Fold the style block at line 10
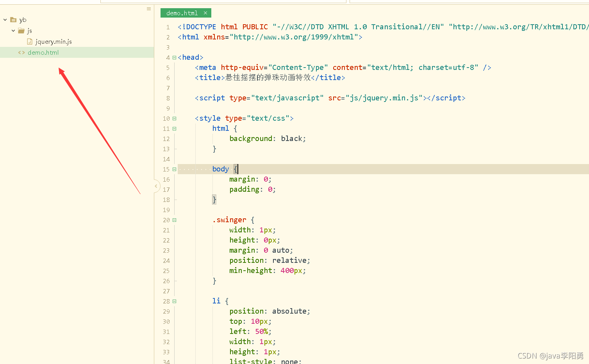The height and width of the screenshot is (364, 589). click(174, 118)
